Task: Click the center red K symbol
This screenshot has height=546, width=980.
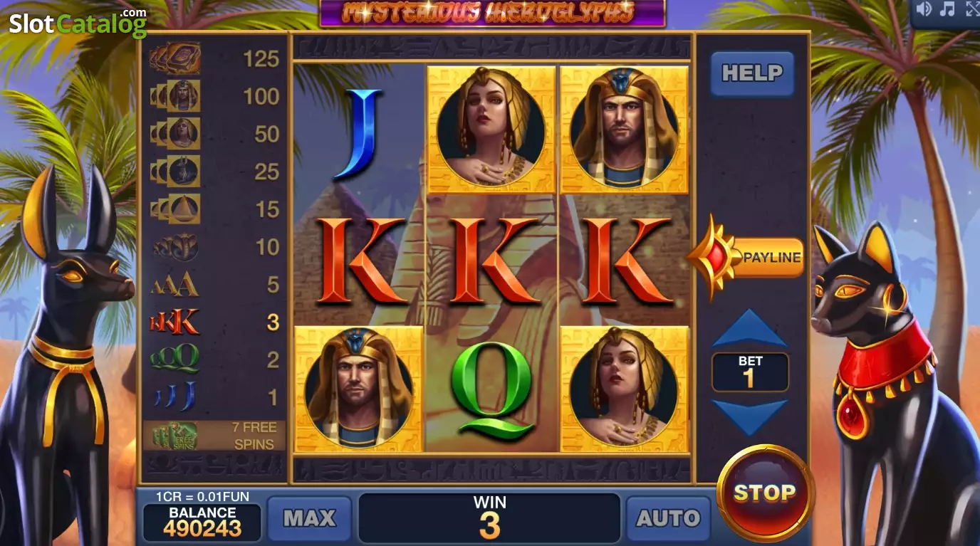Action: coord(491,261)
